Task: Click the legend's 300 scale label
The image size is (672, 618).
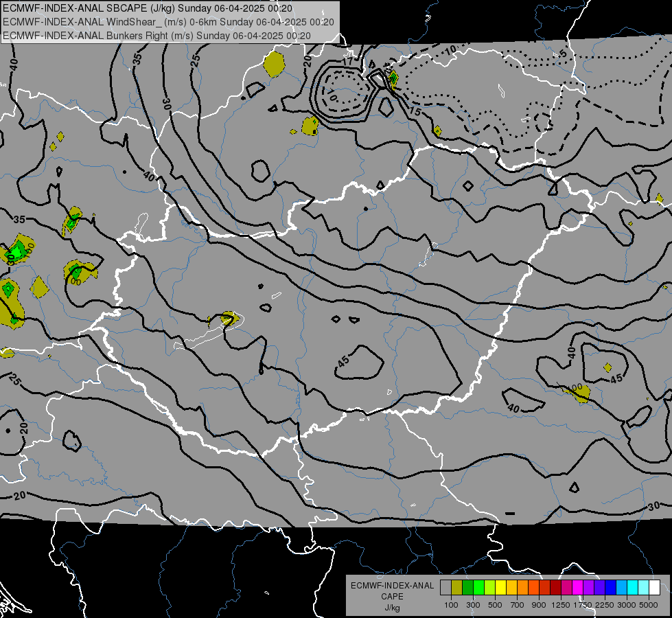Action: 473,605
